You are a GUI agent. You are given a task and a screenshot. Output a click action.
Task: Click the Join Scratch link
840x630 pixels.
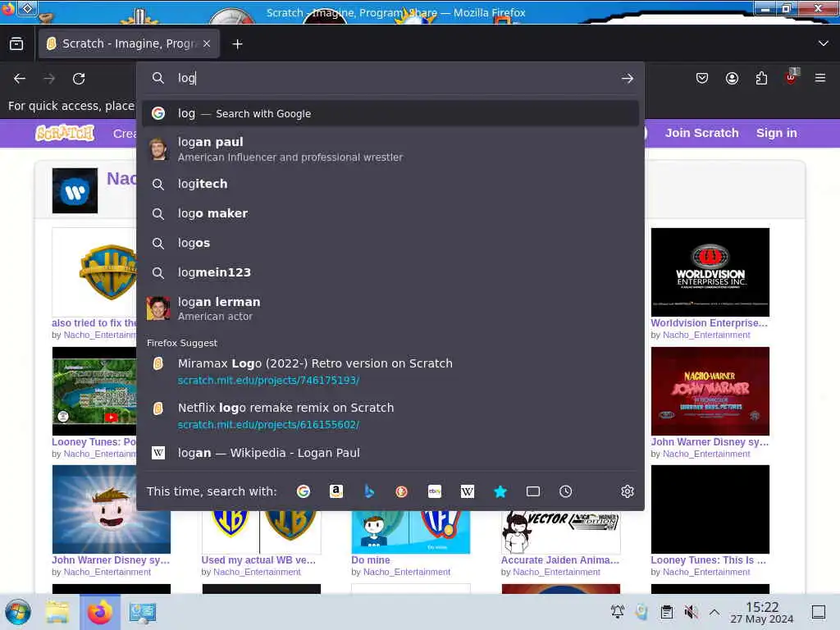click(702, 133)
